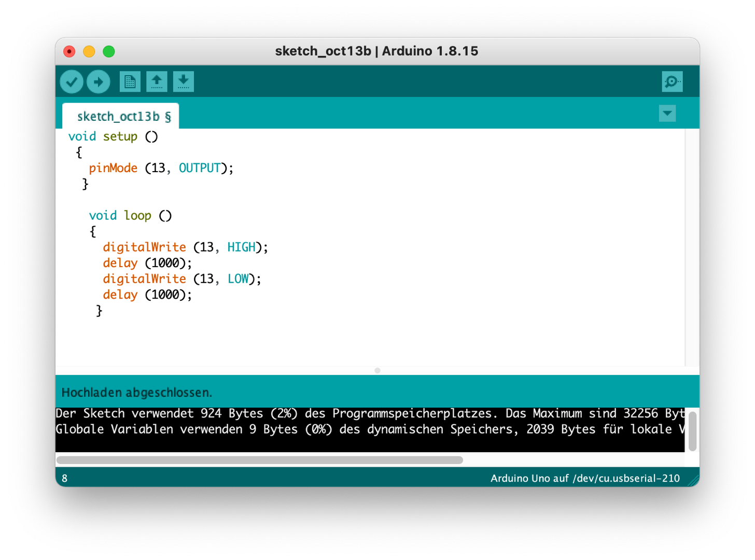This screenshot has width=755, height=560.
Task: Click the digitalWrite (13, HIGH) line
Action: 186,247
